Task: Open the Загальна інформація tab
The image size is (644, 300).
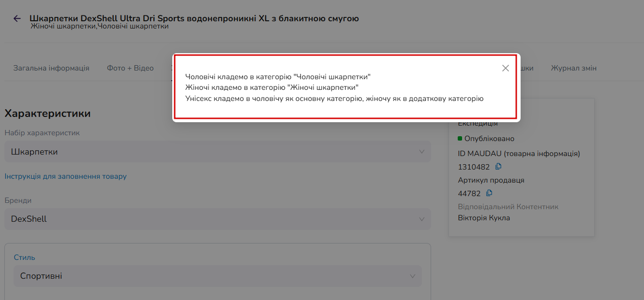Action: coord(51,68)
